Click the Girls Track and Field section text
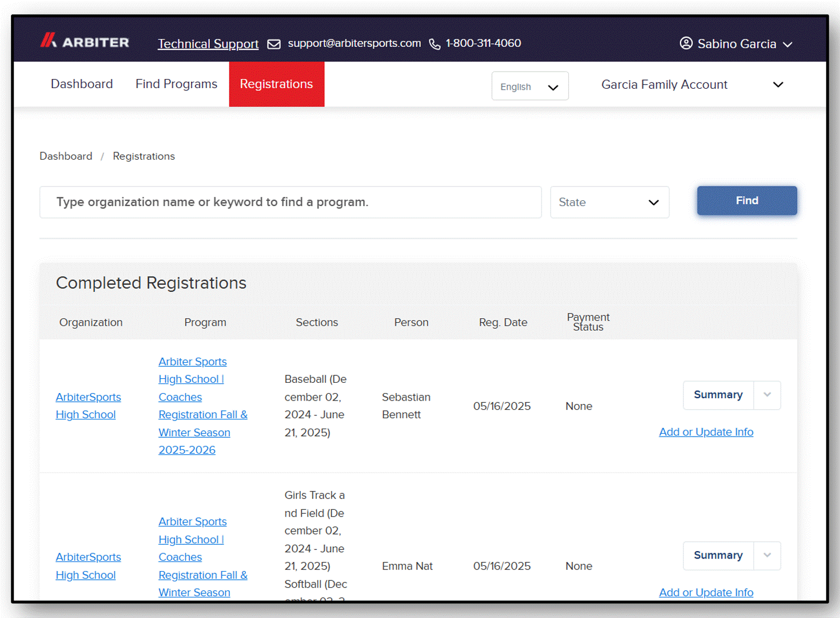 coord(314,530)
